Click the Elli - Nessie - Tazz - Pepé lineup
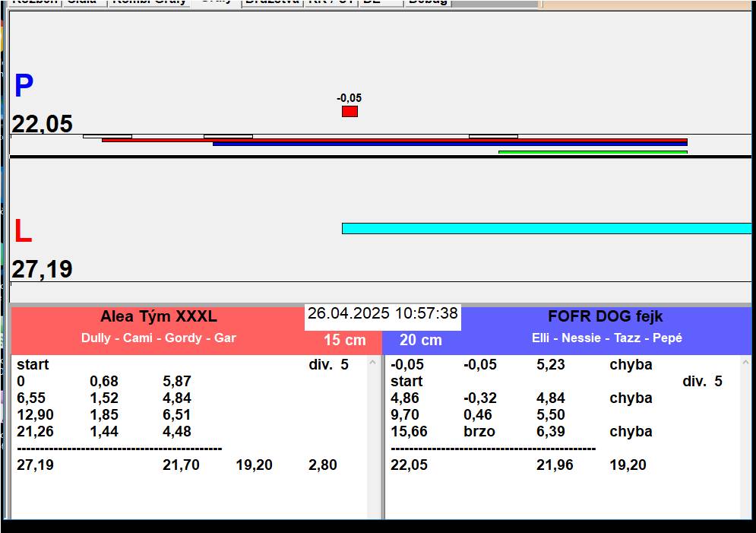Viewport: 756px width, 533px height. pyautogui.click(x=606, y=338)
